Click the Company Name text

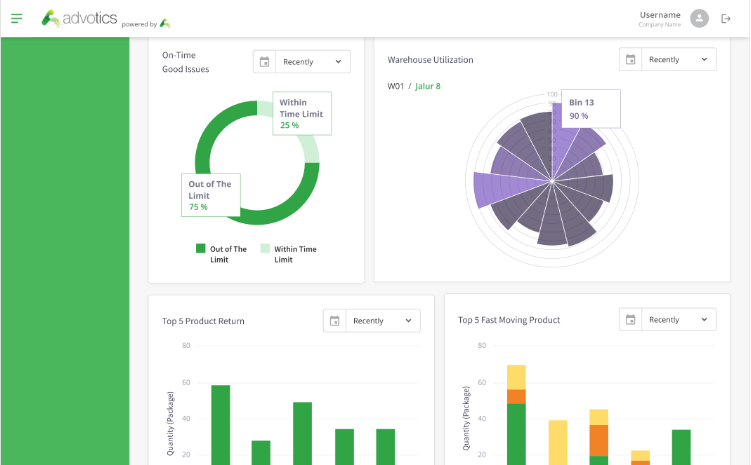click(660, 24)
